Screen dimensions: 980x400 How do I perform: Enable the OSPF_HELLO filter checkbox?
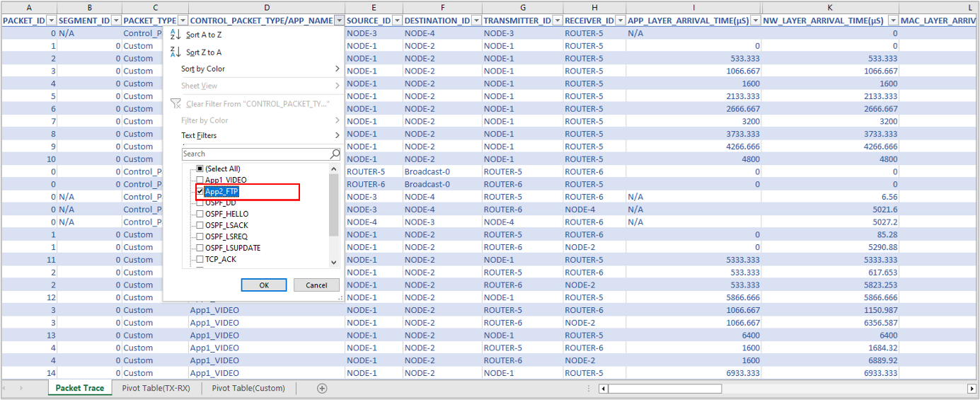(200, 214)
